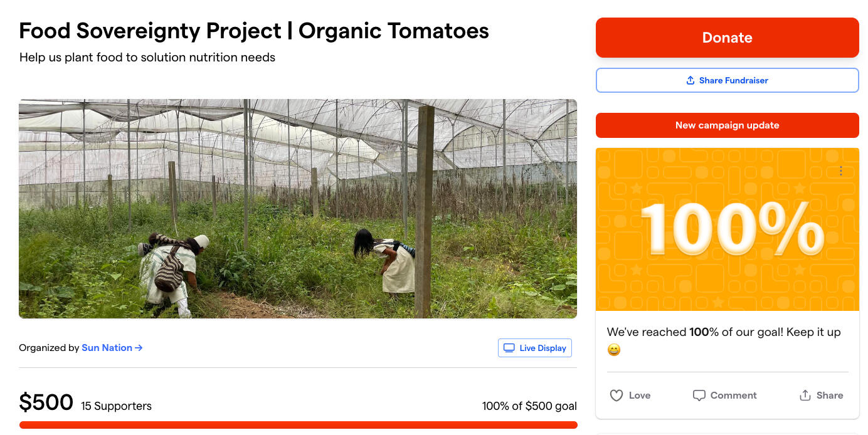Click the heart icon to love update
Viewport: 868px width, 435px height.
[617, 396]
